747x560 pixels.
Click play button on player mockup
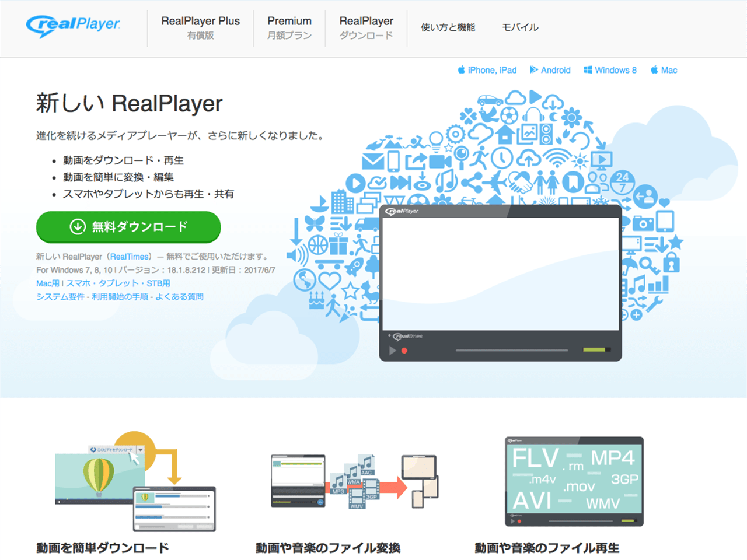pos(392,351)
